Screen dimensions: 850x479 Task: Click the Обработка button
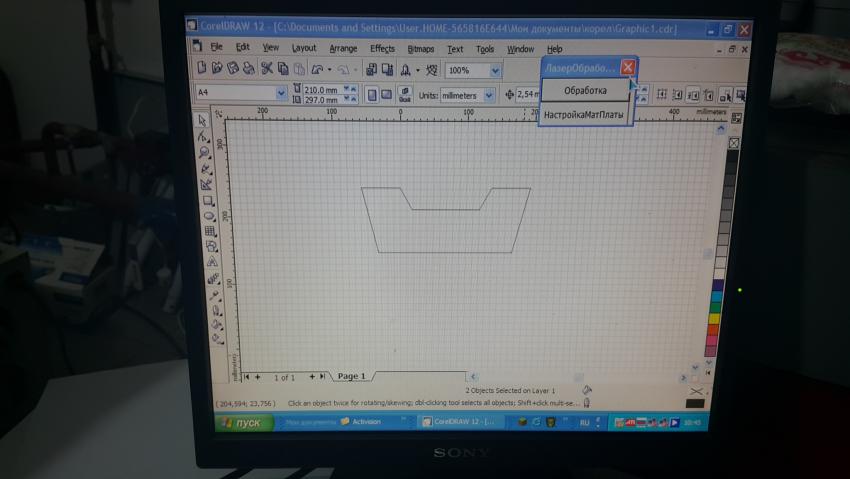585,91
